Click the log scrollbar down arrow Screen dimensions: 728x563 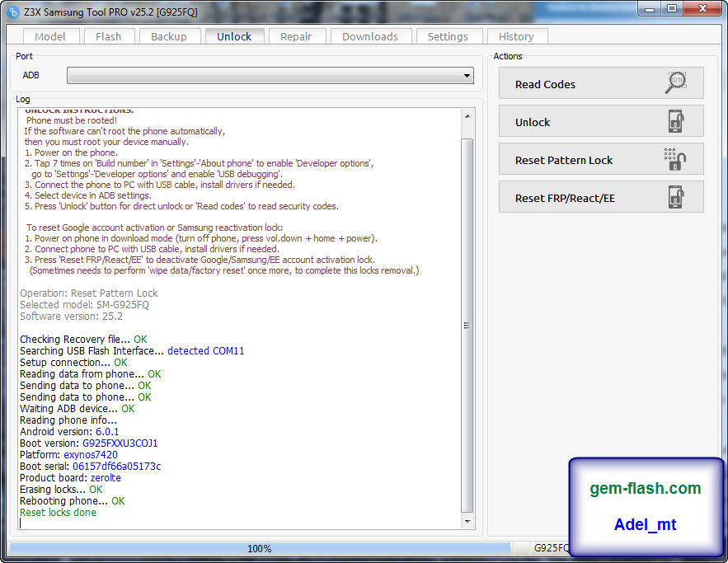pyautogui.click(x=467, y=522)
